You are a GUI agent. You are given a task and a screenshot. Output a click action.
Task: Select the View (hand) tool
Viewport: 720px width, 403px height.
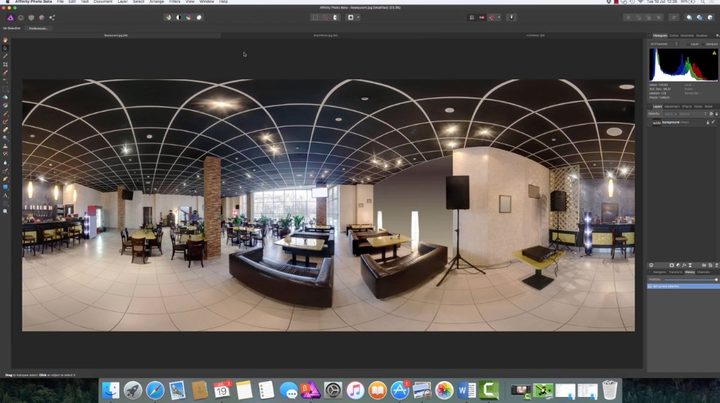click(x=6, y=40)
